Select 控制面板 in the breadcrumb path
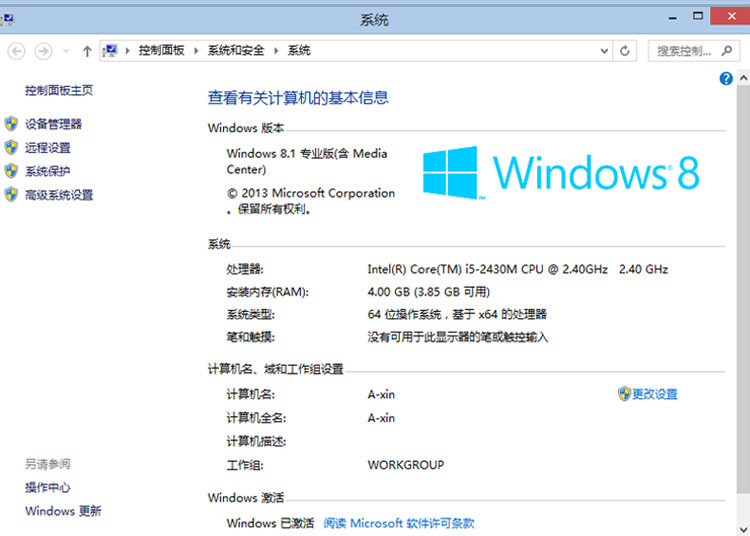The width and height of the screenshot is (750, 536). [162, 50]
